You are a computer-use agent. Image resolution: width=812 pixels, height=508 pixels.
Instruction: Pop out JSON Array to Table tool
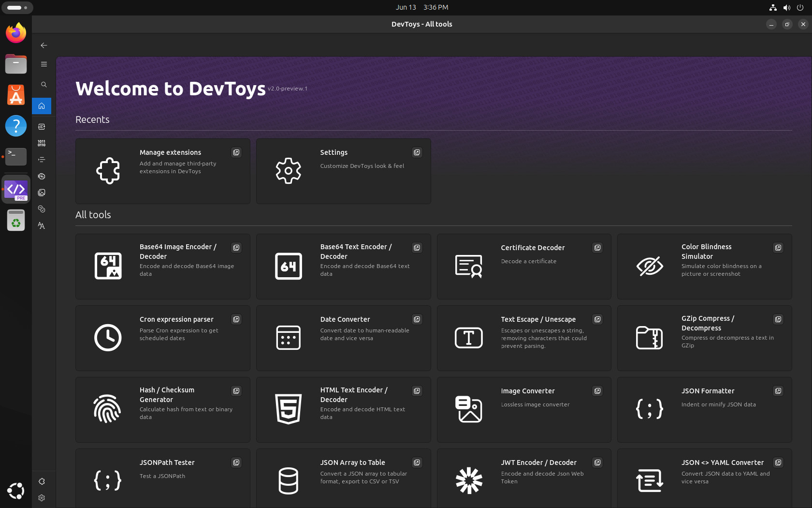[417, 463]
